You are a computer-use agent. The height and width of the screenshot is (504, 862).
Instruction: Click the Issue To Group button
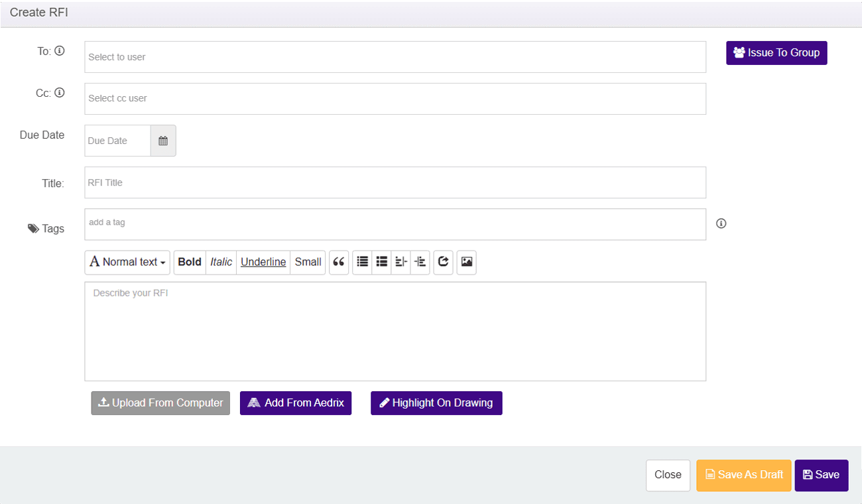tap(776, 53)
